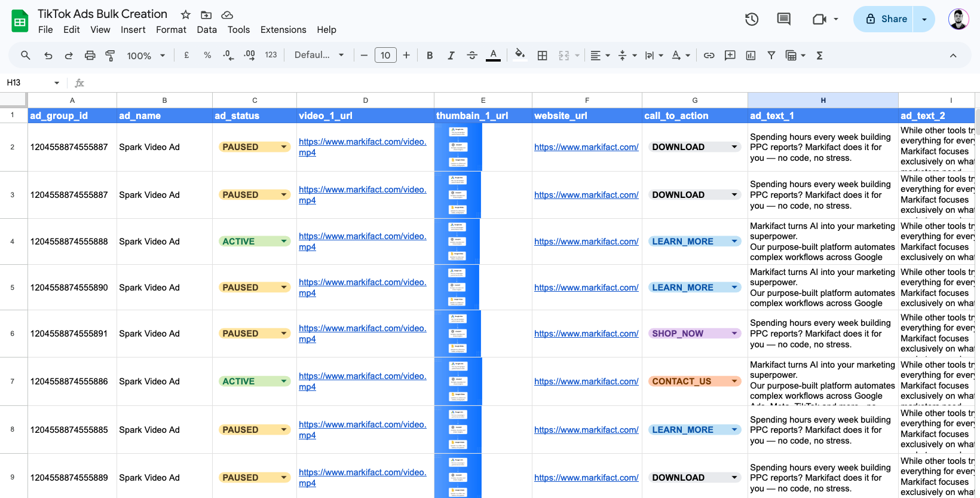
Task: Open the Edit menu
Action: tap(72, 30)
